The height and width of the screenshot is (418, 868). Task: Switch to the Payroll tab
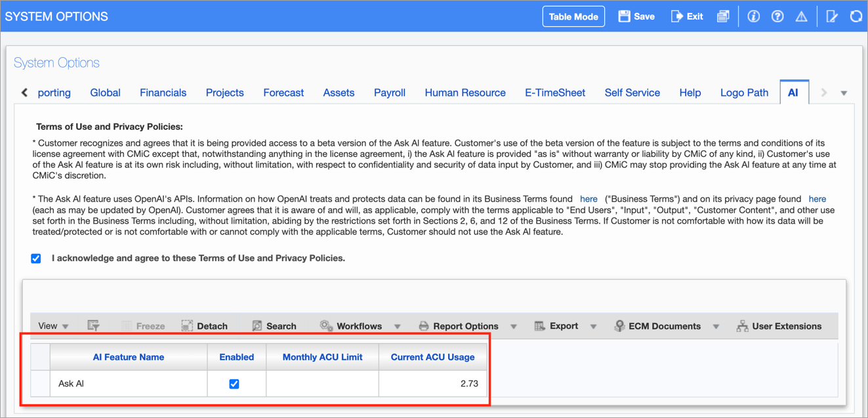point(390,93)
